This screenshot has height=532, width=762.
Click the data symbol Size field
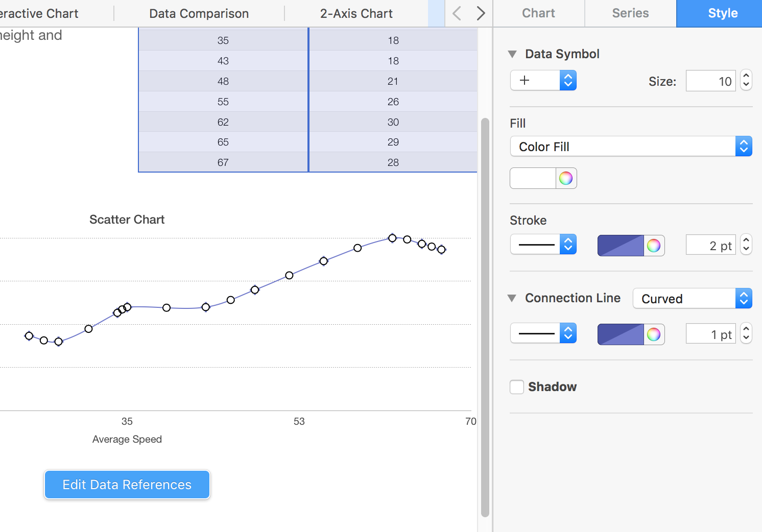click(x=710, y=81)
